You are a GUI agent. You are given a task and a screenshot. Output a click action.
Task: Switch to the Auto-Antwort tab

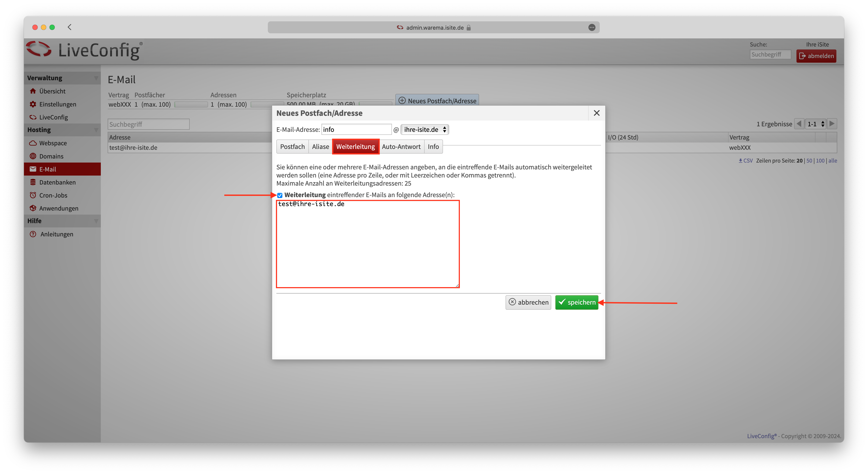click(401, 147)
